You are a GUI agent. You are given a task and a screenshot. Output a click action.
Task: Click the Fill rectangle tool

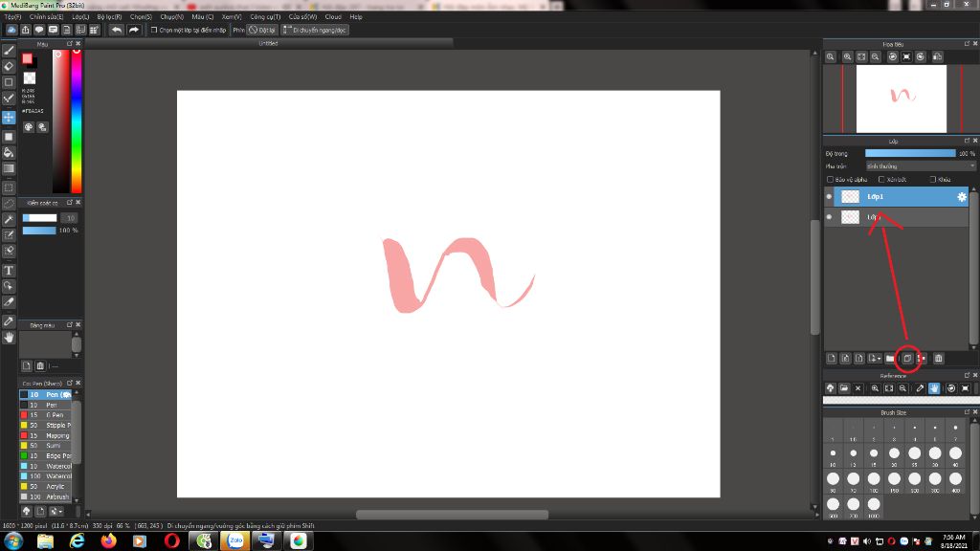[9, 137]
